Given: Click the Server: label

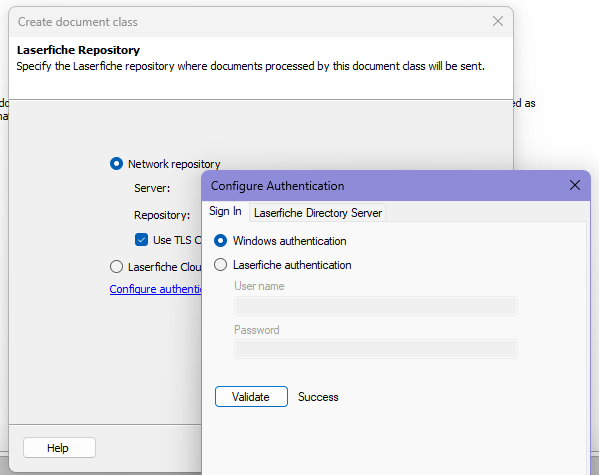Looking at the screenshot, I should [x=152, y=188].
